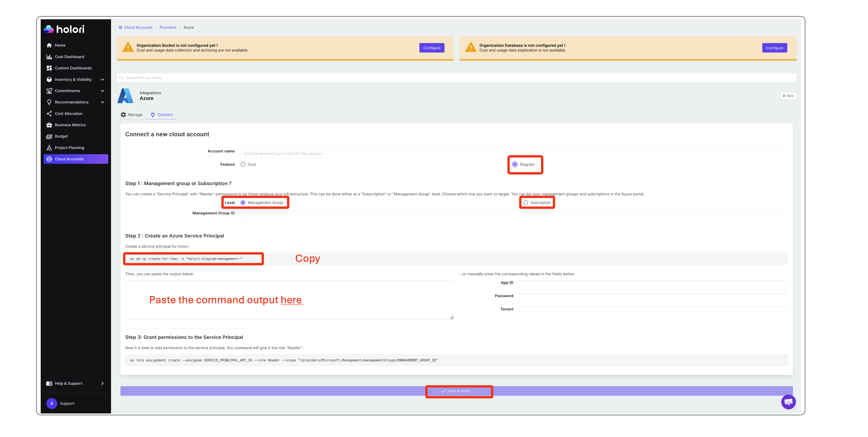Click the Organization Bucket warning triangle icon
The height and width of the screenshot is (437, 868).
tap(128, 47)
